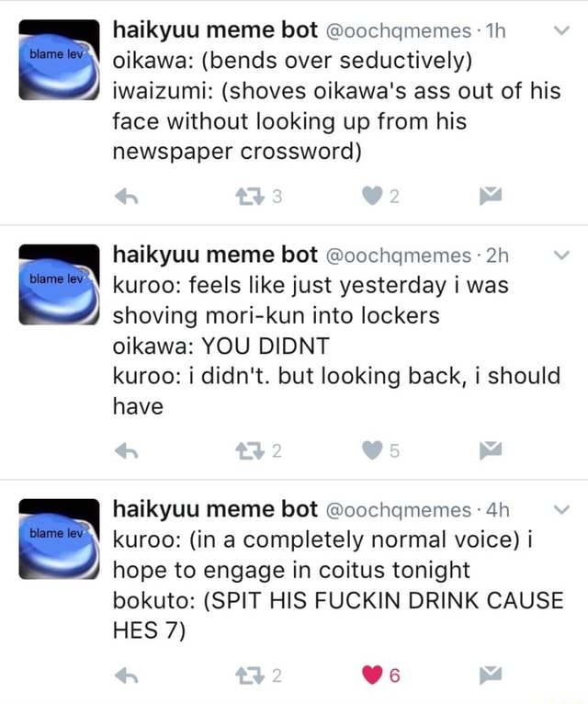
Task: Reply to the bokuto drink tweet
Action: (x=126, y=676)
